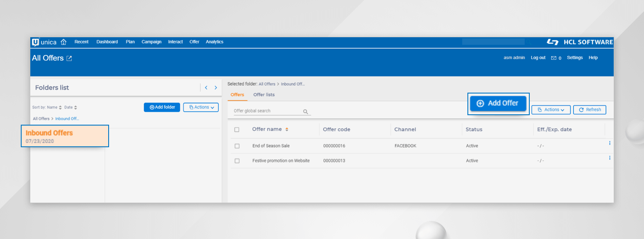Click offer code 000000013
Screen dimensions: 644x239
(334, 161)
